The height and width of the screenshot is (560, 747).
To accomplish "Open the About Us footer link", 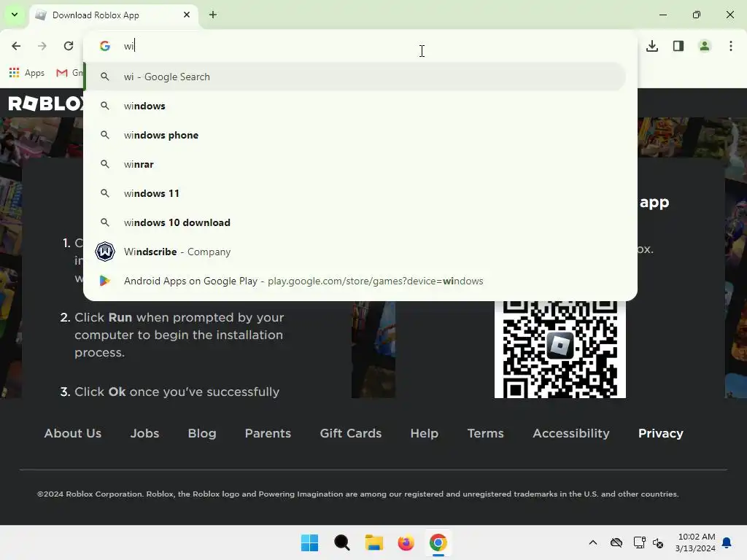I will [x=73, y=433].
